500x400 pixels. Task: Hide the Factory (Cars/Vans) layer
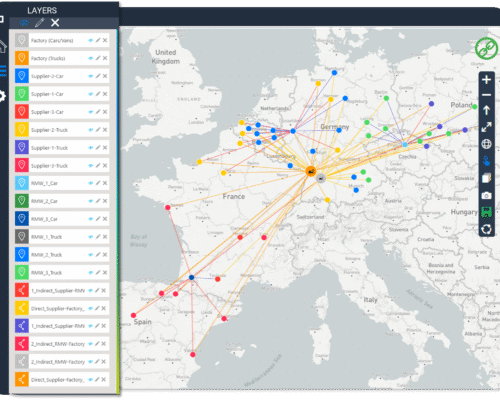coord(90,40)
